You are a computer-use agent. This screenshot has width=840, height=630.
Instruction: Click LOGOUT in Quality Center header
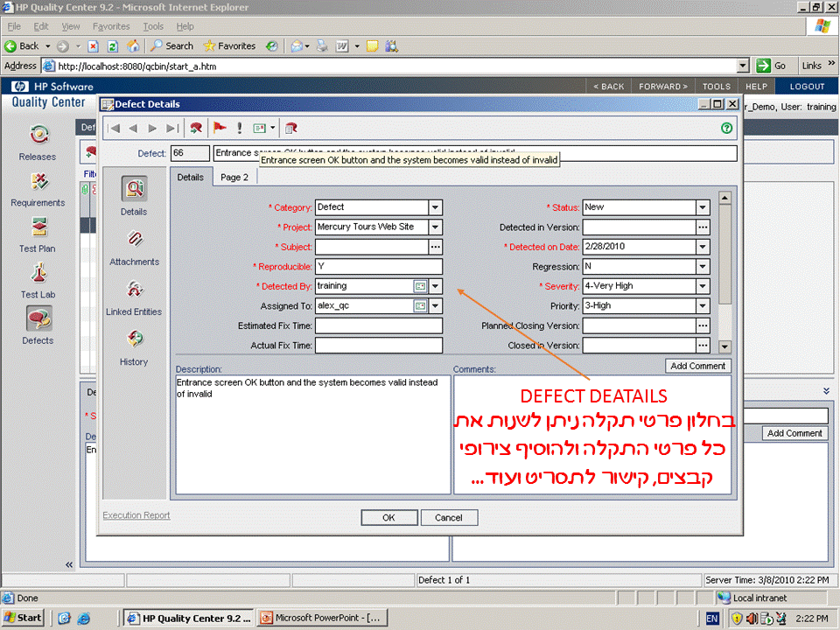(806, 87)
